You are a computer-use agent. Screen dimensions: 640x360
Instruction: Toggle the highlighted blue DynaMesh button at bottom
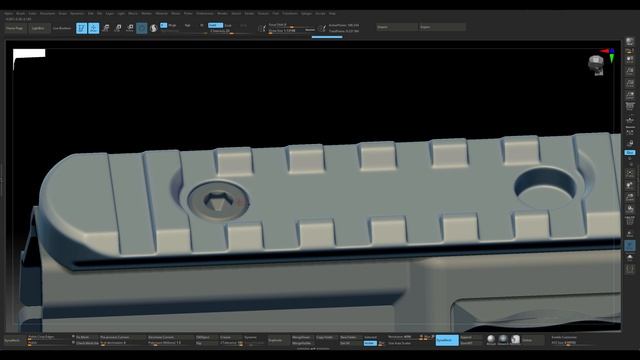pos(447,340)
